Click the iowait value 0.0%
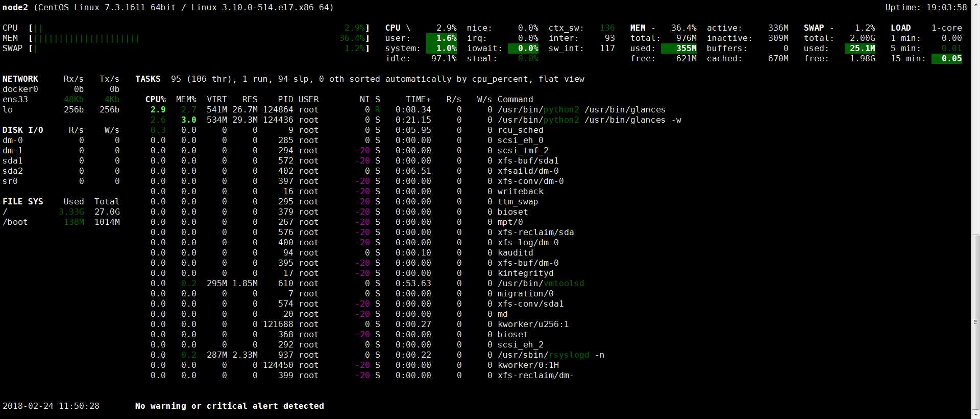980x419 pixels. [523, 49]
